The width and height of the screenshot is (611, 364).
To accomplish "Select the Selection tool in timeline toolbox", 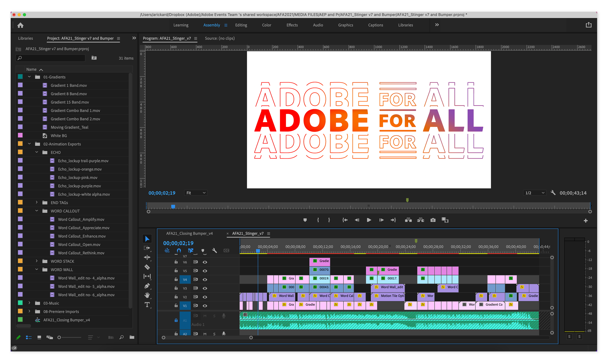I will [147, 239].
